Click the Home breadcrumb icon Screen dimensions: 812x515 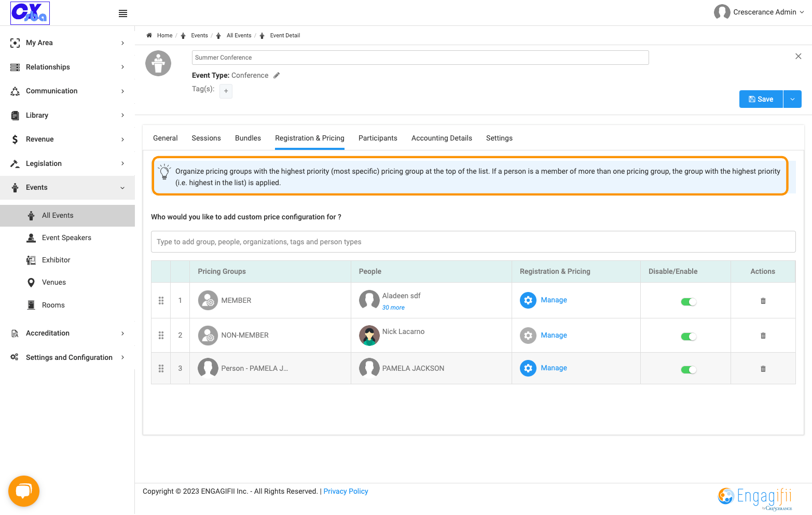149,35
